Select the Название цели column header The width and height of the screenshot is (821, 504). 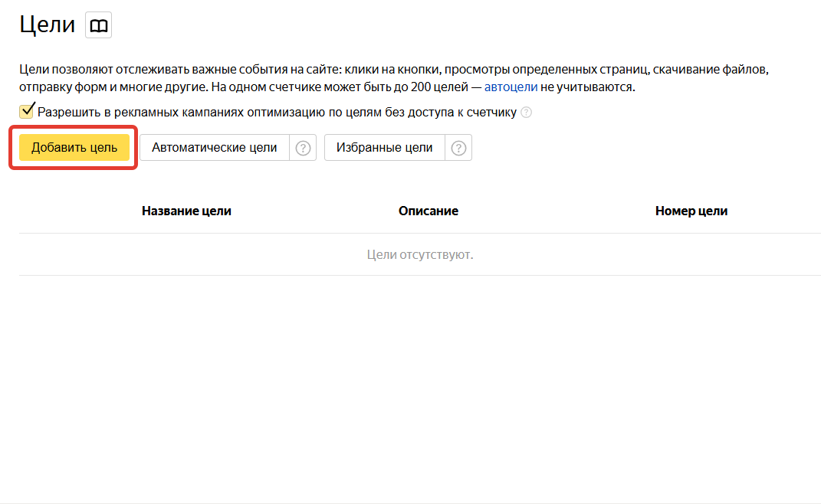(x=186, y=211)
